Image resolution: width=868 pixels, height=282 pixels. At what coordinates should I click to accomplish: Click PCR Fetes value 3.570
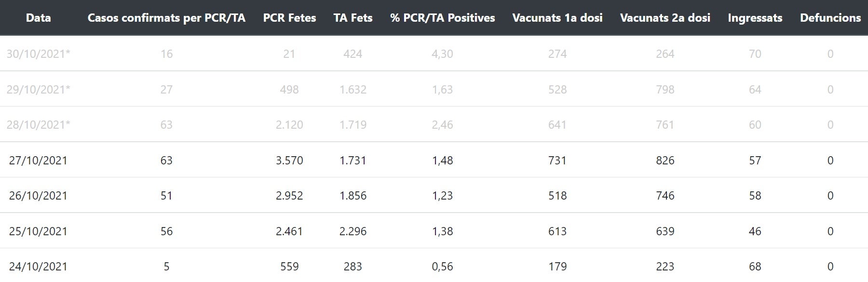tap(289, 161)
